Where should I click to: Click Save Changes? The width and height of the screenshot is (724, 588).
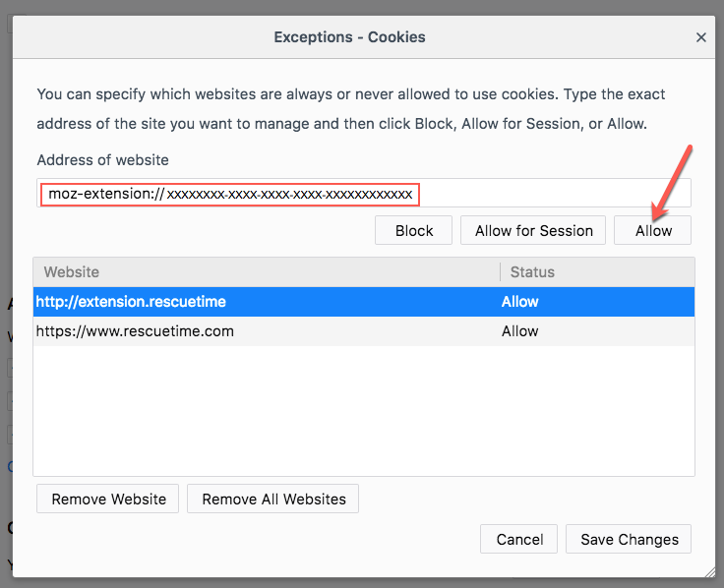coord(629,539)
